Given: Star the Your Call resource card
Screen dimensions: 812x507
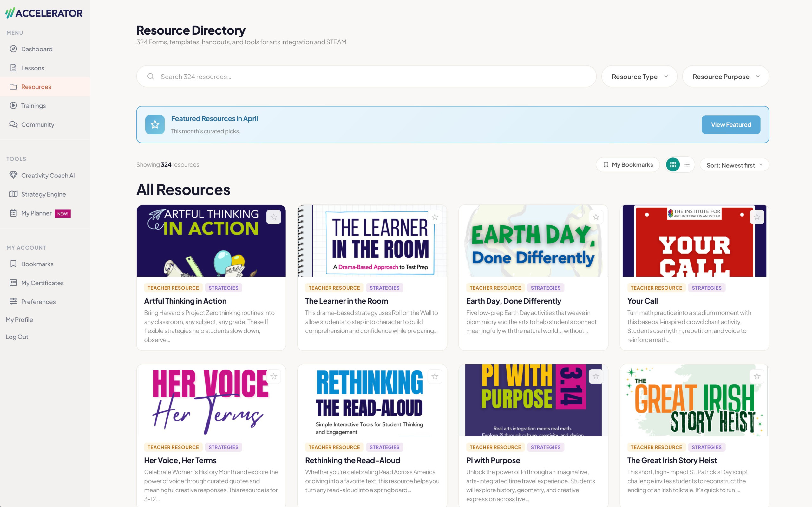Looking at the screenshot, I should click(757, 217).
